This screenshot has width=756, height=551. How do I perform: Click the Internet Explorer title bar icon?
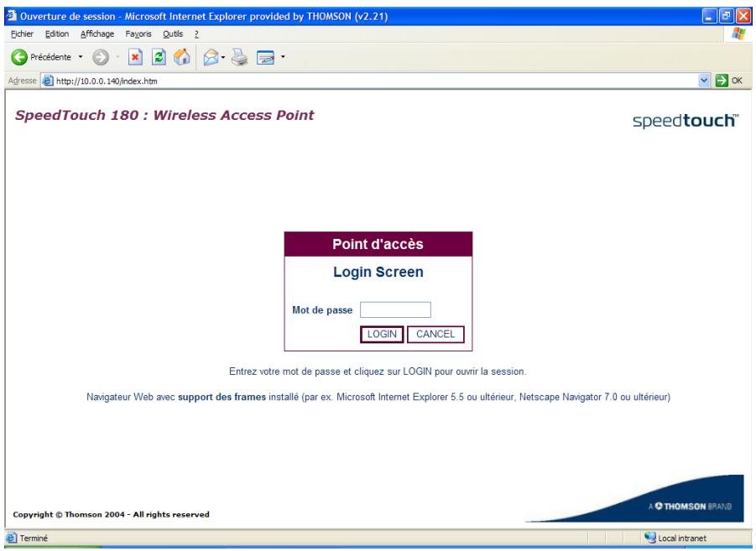pos(12,16)
